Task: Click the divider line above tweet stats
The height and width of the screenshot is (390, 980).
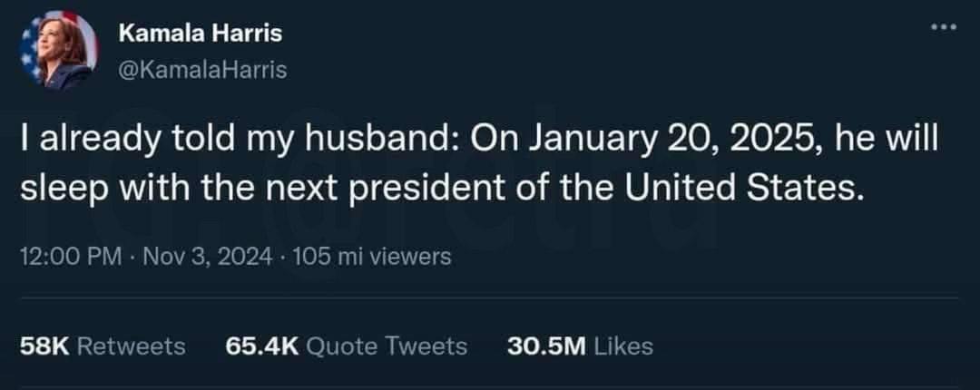Action: (x=490, y=297)
